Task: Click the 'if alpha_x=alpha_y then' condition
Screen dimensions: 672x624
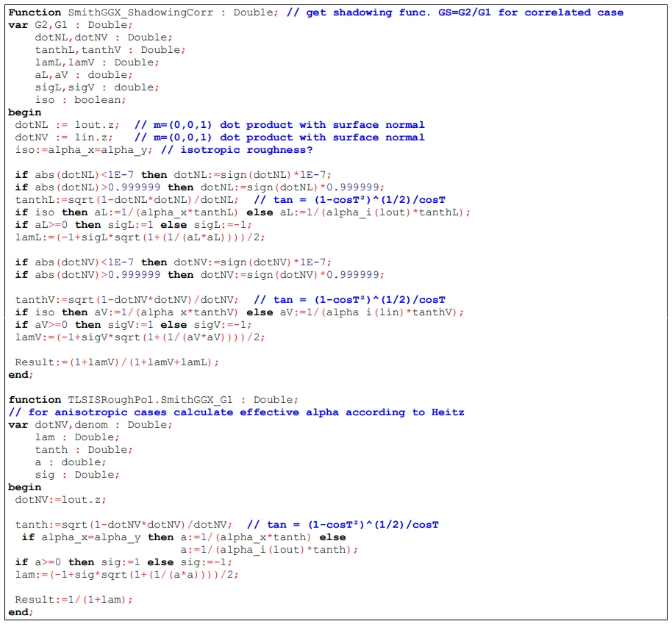Action: tap(97, 537)
